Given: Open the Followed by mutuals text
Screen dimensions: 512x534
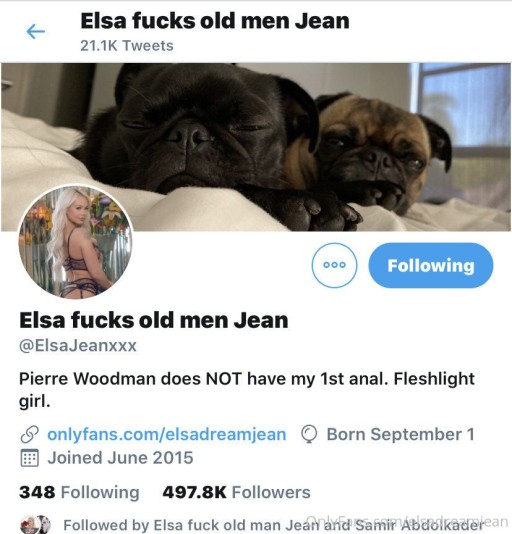Looking at the screenshot, I should (x=273, y=525).
